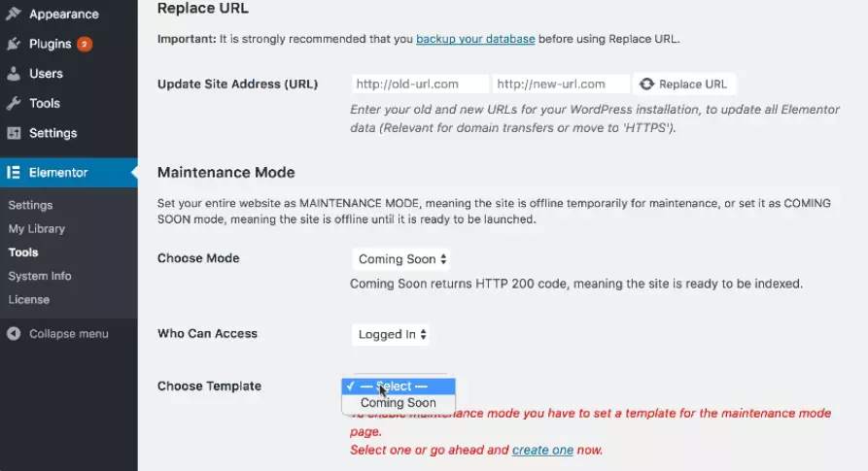Open Elementor Settings submenu item

pos(30,205)
